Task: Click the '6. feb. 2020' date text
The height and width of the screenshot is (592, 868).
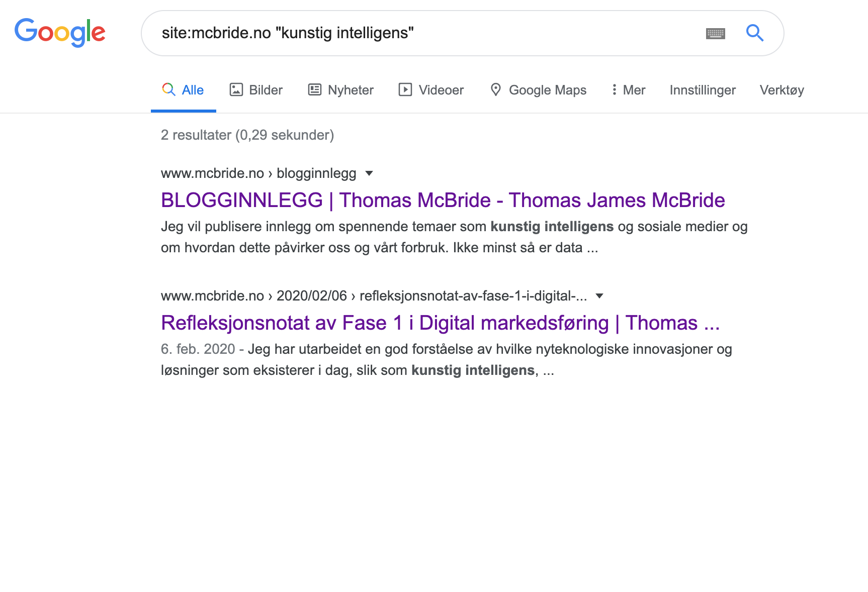Action: (198, 349)
